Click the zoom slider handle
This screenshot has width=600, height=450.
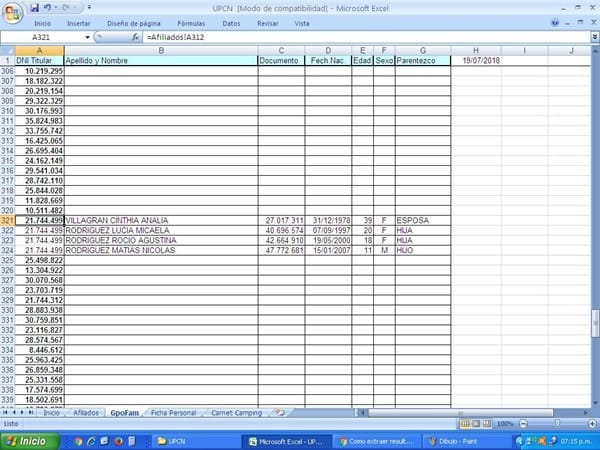[558, 423]
